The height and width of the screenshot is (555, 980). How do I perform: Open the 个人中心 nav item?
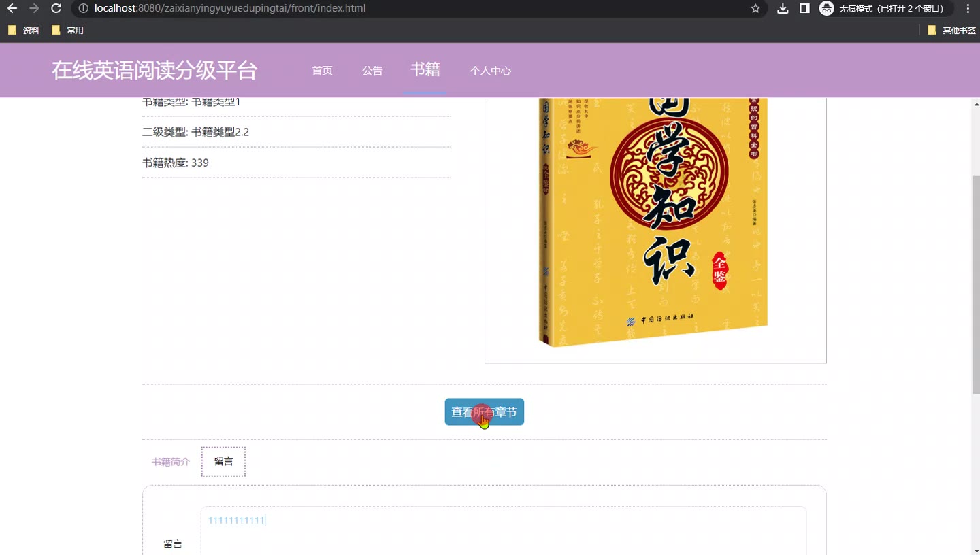click(490, 71)
